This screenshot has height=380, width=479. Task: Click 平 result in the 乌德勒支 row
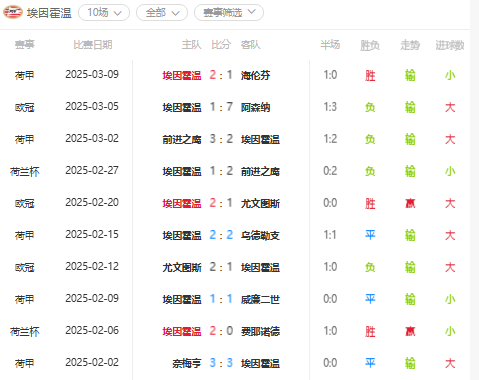point(370,235)
